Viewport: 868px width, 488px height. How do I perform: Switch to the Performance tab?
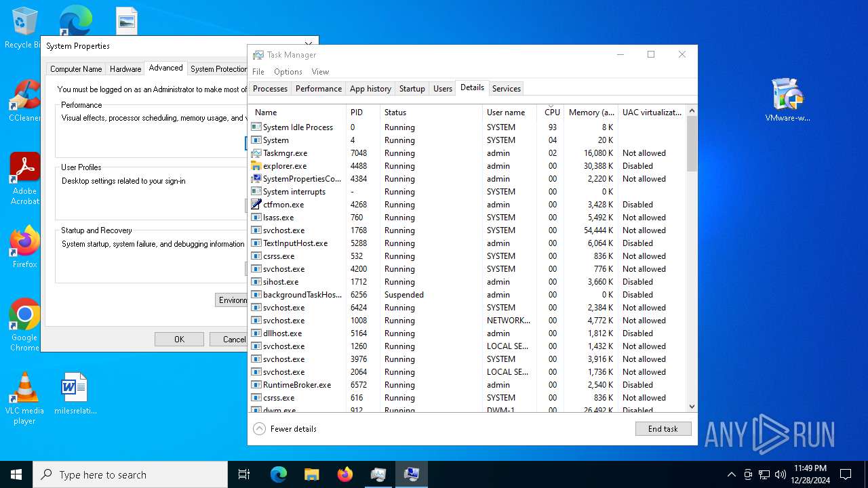pyautogui.click(x=319, y=89)
